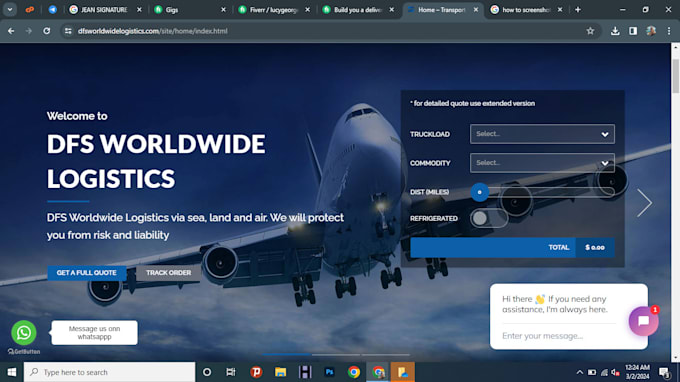Open clock and date in taskbar
The height and width of the screenshot is (382, 680).
[x=638, y=372]
